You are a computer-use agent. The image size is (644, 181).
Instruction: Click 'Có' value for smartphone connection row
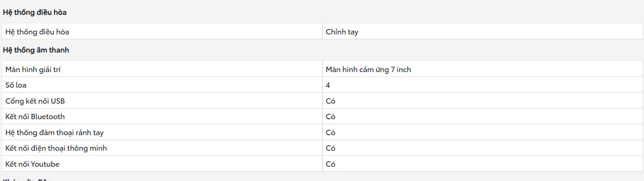coord(330,148)
